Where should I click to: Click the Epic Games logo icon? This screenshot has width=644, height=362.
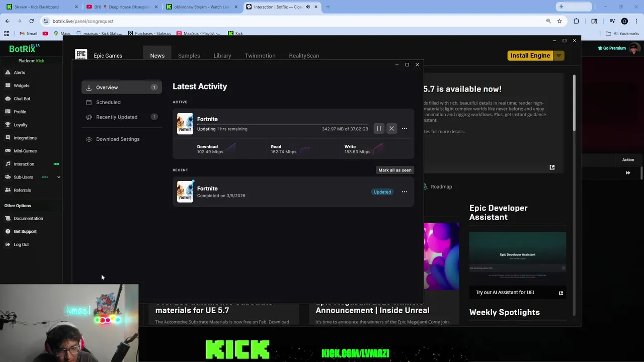(x=81, y=55)
